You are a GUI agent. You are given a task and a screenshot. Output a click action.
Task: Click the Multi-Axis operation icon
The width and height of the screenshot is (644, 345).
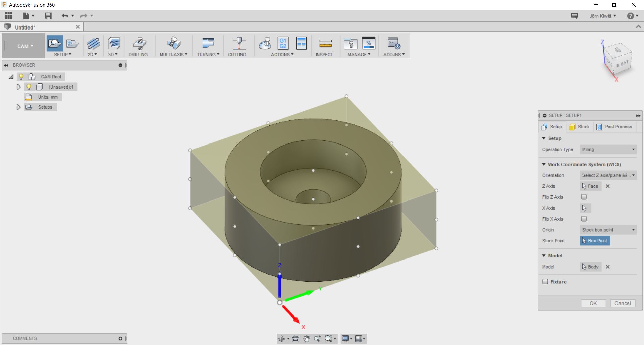click(x=174, y=44)
